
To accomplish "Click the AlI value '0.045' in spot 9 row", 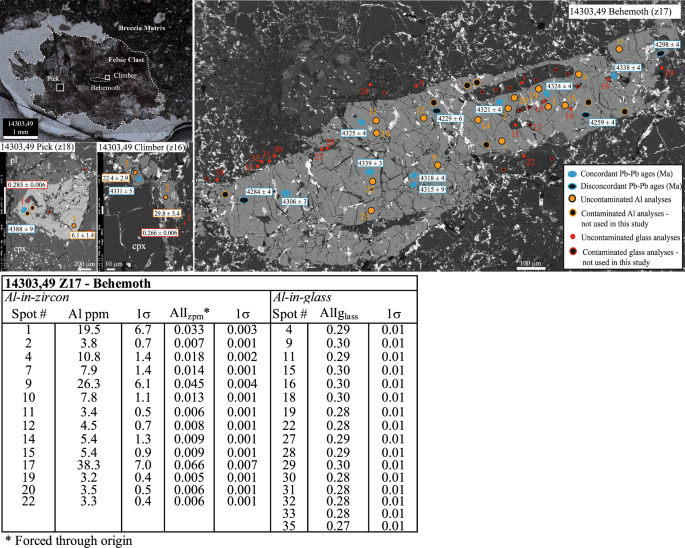I will click(189, 384).
